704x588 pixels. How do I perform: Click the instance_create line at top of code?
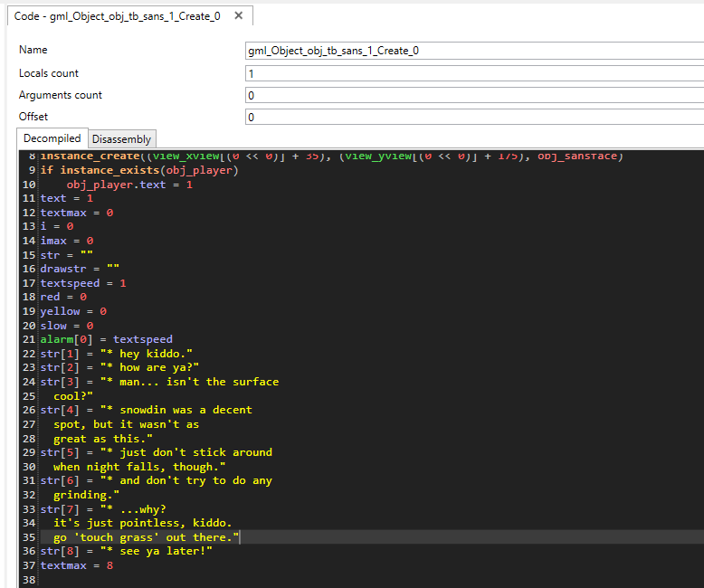pyautogui.click(x=332, y=156)
